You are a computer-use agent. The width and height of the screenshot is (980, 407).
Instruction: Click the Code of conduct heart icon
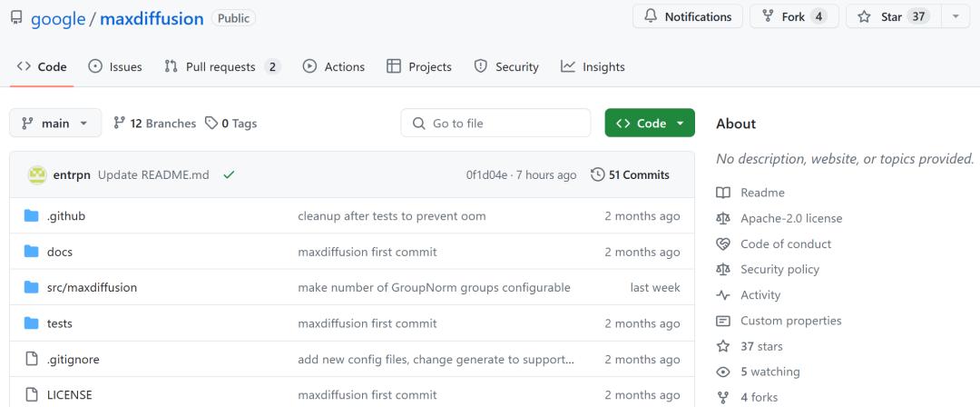coord(723,243)
